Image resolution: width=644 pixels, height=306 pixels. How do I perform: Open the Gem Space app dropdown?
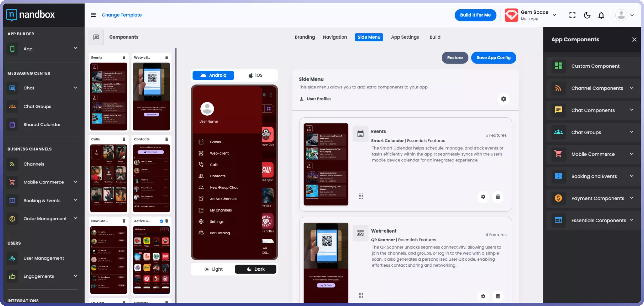pos(554,15)
